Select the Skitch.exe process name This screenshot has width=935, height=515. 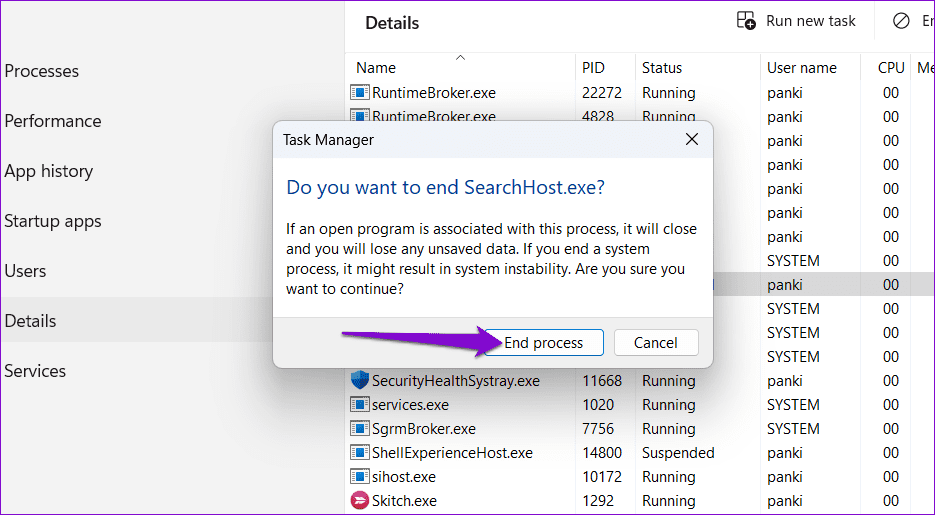(x=404, y=500)
